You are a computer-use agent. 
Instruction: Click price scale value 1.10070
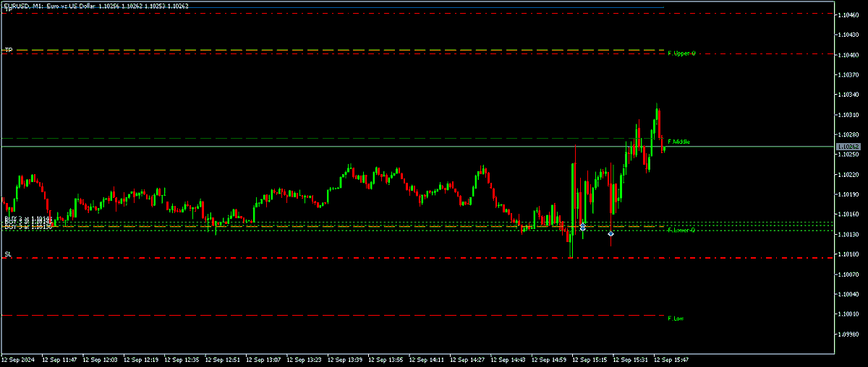(x=848, y=275)
